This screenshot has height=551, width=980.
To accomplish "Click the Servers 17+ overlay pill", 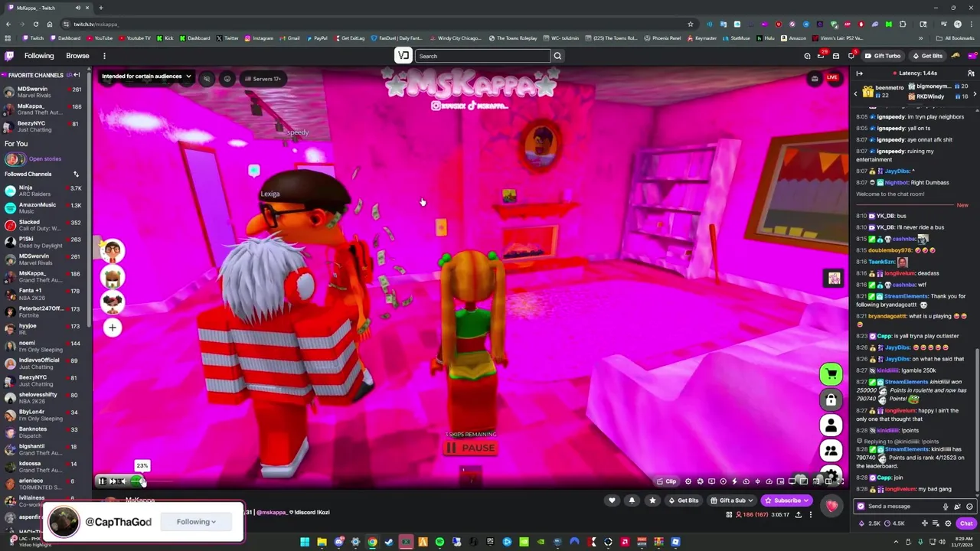I will [x=262, y=79].
